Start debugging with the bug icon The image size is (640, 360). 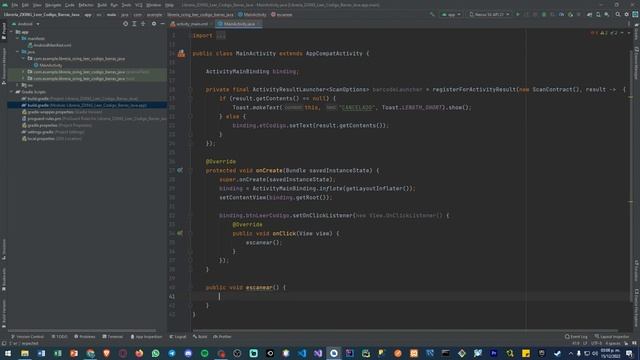[x=544, y=14]
